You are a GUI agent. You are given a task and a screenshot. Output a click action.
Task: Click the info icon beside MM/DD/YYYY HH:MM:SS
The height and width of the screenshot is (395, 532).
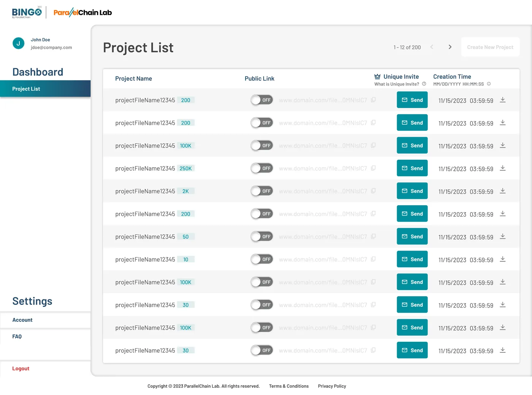pyautogui.click(x=489, y=84)
